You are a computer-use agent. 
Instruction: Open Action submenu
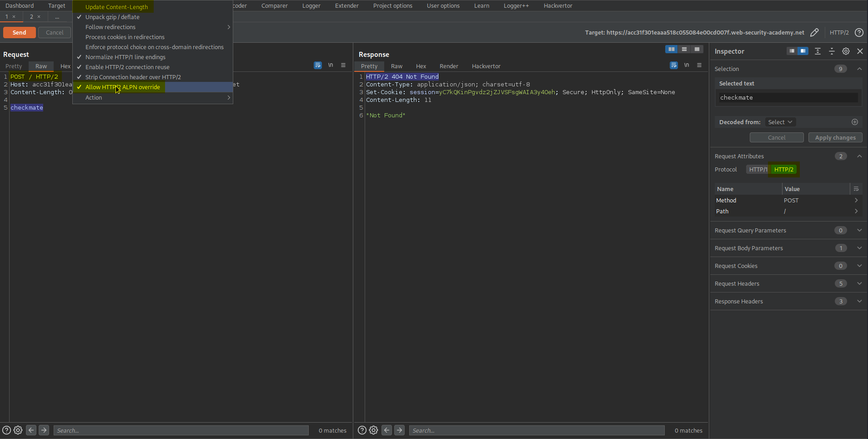(153, 97)
